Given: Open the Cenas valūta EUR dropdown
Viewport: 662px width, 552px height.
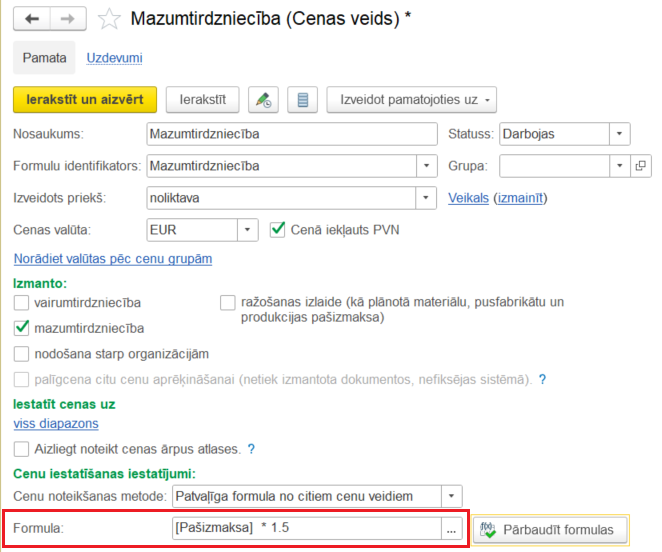Looking at the screenshot, I should pos(248,230).
